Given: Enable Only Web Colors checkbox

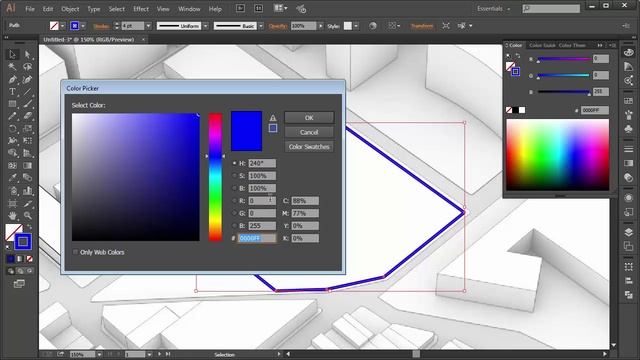Looking at the screenshot, I should coord(76,252).
